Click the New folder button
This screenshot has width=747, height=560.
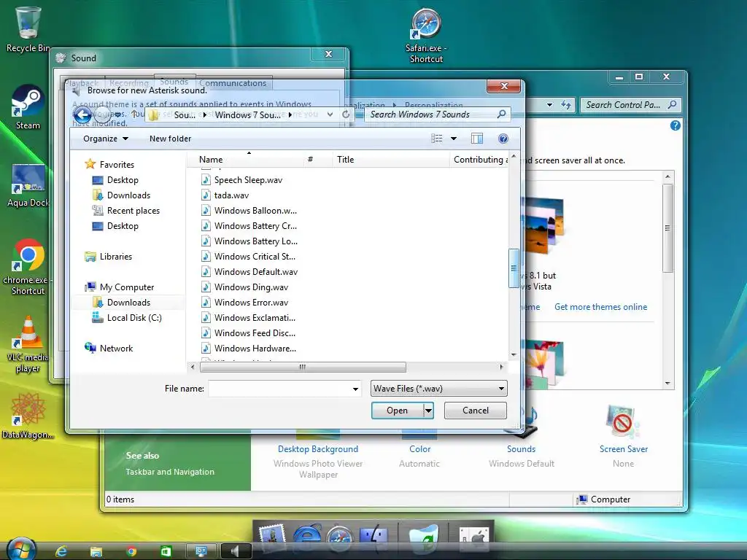pyautogui.click(x=170, y=139)
